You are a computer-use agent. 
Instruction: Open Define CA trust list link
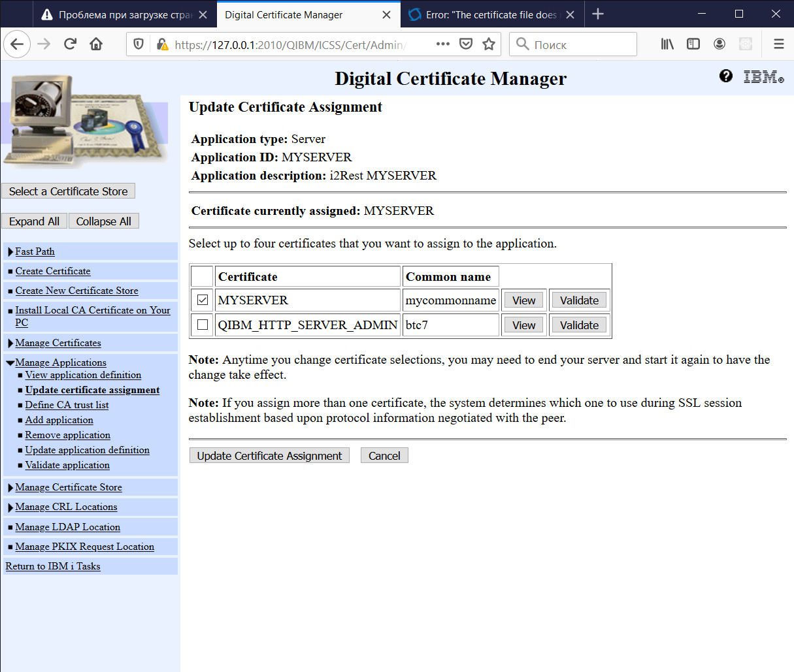point(67,405)
